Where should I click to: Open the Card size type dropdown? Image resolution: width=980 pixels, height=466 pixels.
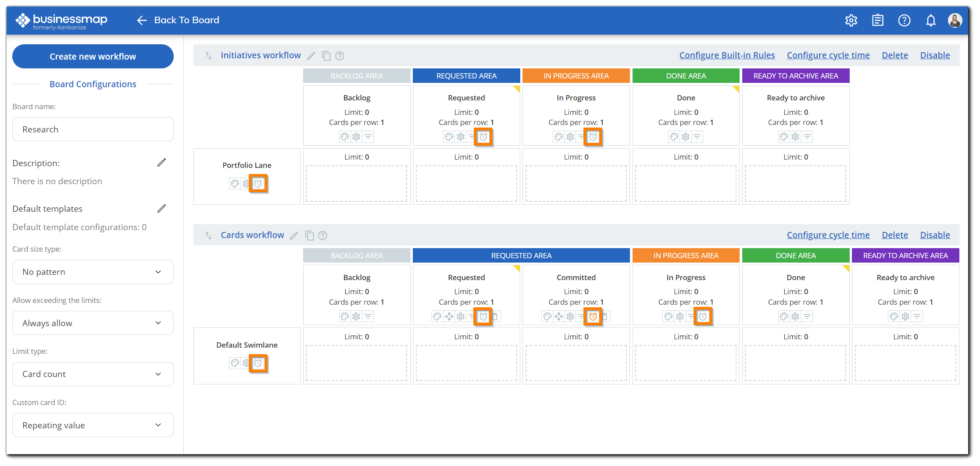pos(93,272)
